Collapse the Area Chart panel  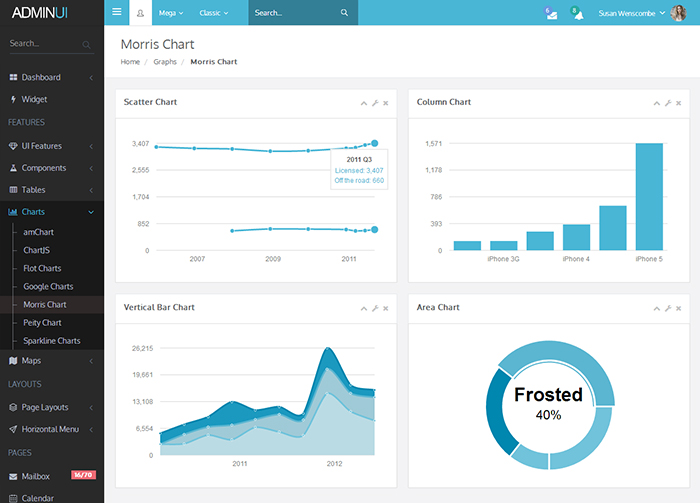(656, 308)
